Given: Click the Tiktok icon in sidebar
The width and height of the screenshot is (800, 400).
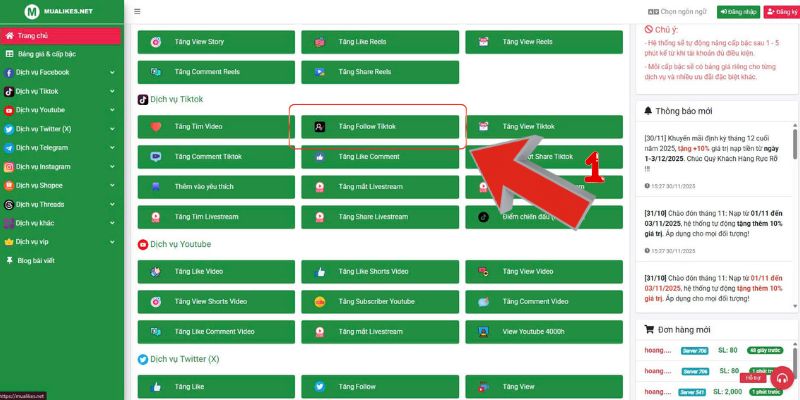Looking at the screenshot, I should click(x=9, y=92).
